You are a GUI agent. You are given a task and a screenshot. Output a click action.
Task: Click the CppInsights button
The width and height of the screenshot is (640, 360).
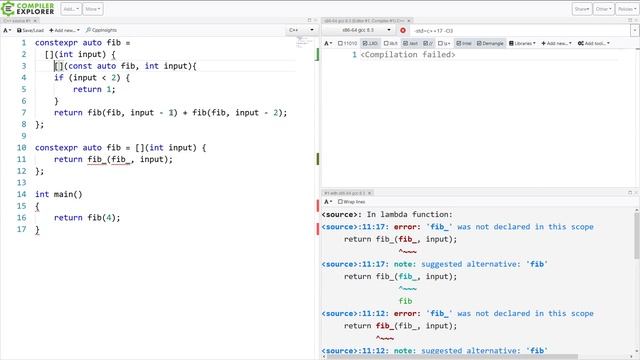pos(101,30)
